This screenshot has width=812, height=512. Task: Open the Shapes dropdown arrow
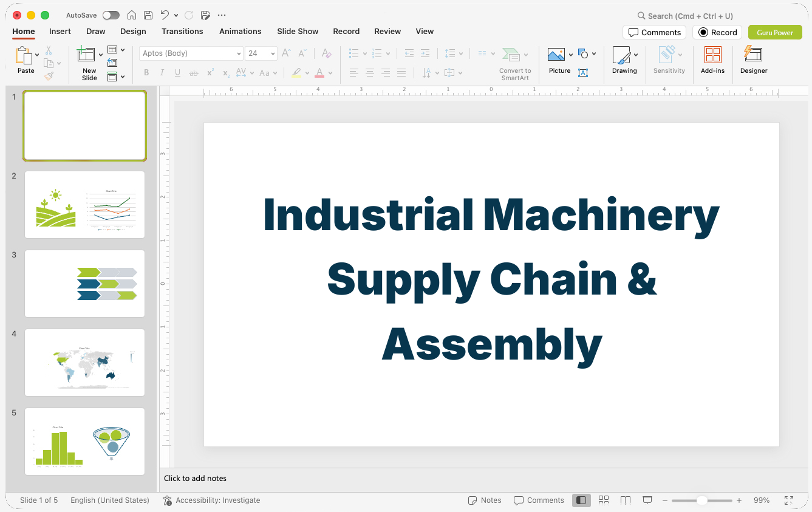594,53
